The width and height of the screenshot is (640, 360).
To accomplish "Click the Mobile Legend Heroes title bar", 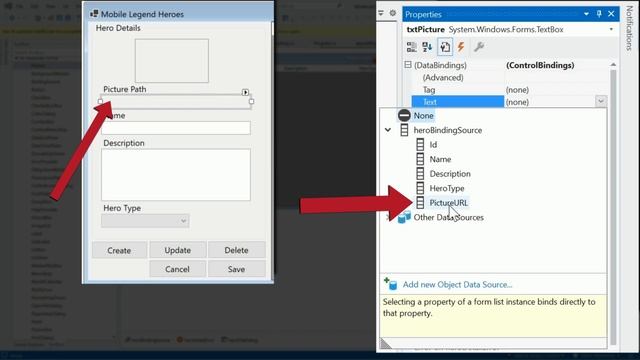I will 178,14.
